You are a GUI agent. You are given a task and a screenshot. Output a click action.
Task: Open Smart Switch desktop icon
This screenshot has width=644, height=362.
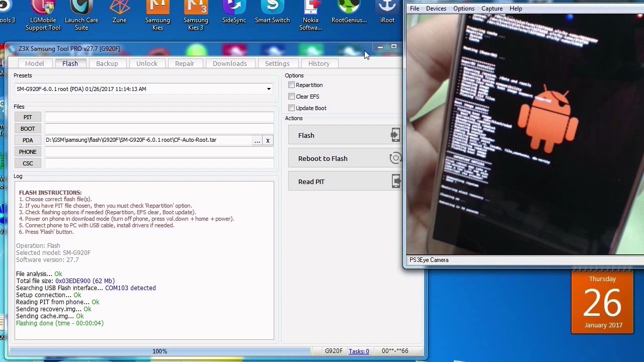[272, 12]
